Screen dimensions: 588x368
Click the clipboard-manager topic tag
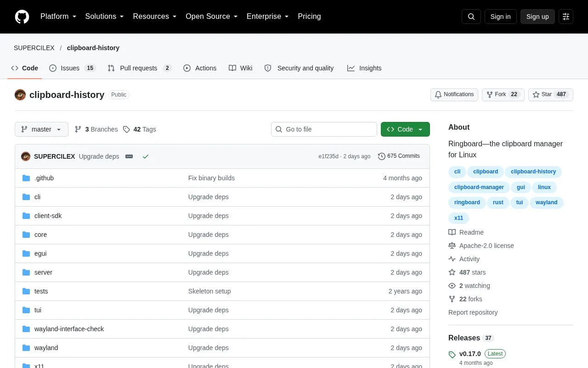[479, 187]
